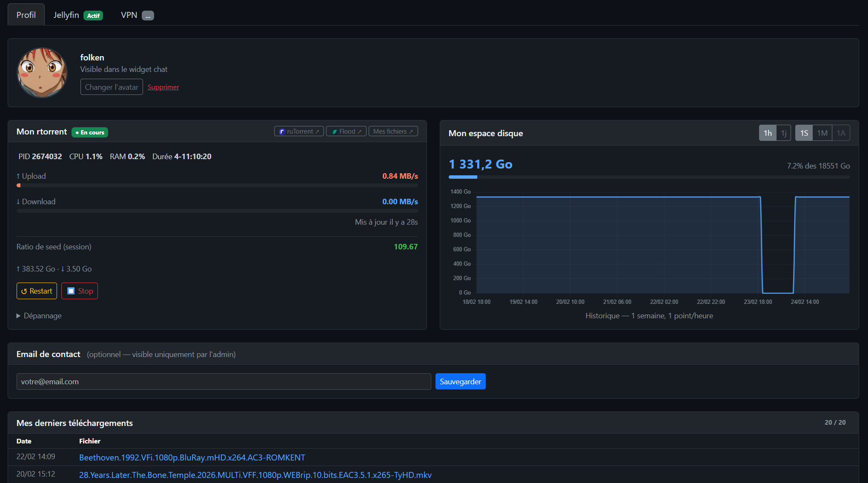
Task: Set disk history range to 1A
Action: tap(841, 133)
